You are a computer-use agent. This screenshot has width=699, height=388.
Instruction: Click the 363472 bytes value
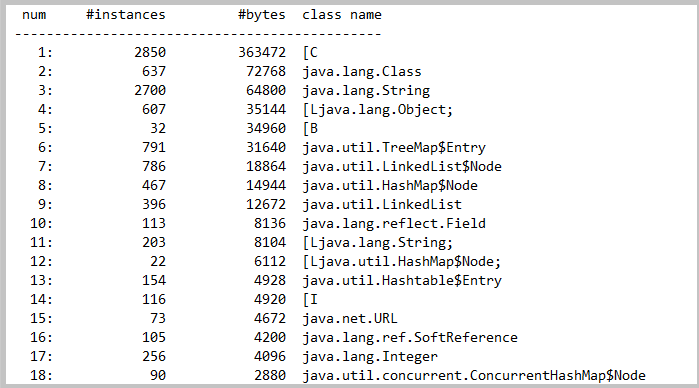click(x=262, y=53)
